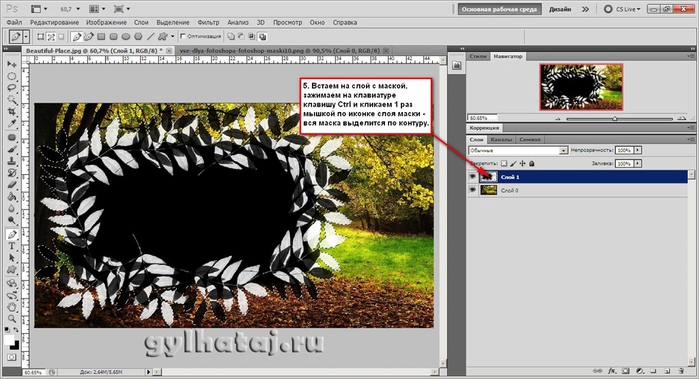Open the Фильтр menu

click(x=208, y=22)
